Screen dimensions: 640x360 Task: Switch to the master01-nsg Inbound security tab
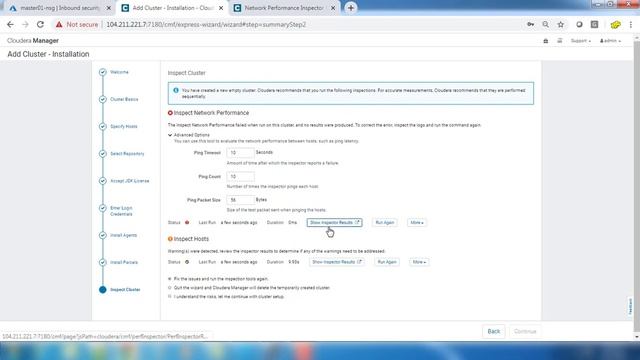[60, 8]
